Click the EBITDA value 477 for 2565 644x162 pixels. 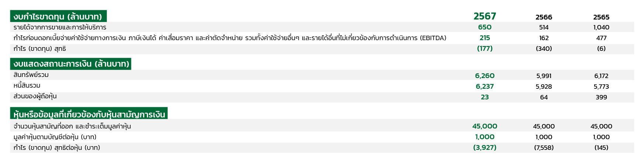601,38
